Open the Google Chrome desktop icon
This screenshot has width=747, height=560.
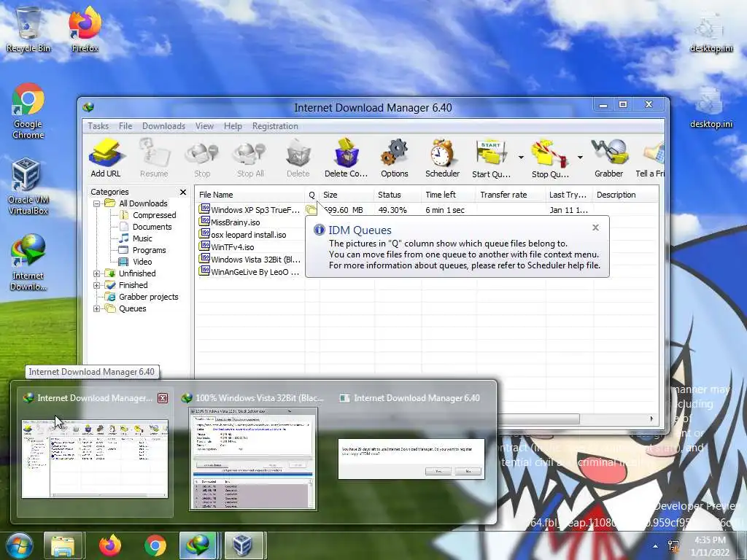click(28, 111)
